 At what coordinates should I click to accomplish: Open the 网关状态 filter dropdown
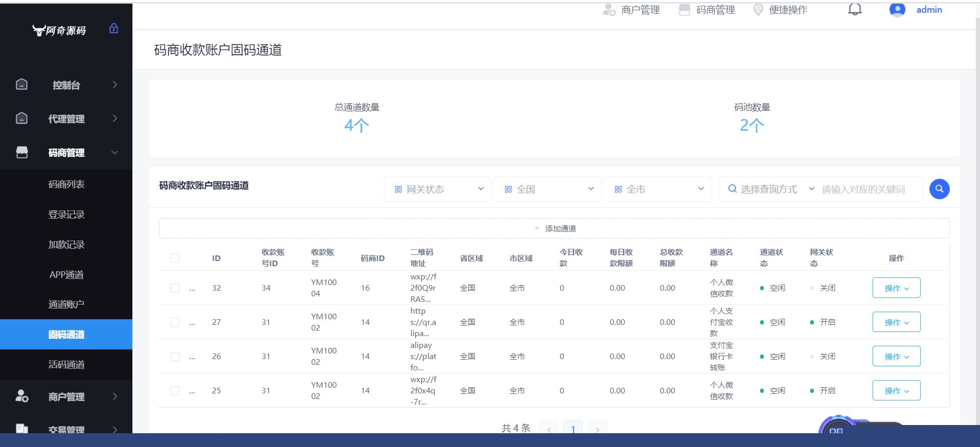[x=438, y=189]
